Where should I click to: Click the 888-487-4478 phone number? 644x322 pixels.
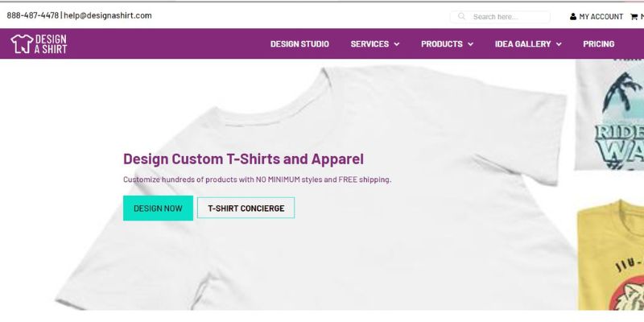(x=33, y=15)
